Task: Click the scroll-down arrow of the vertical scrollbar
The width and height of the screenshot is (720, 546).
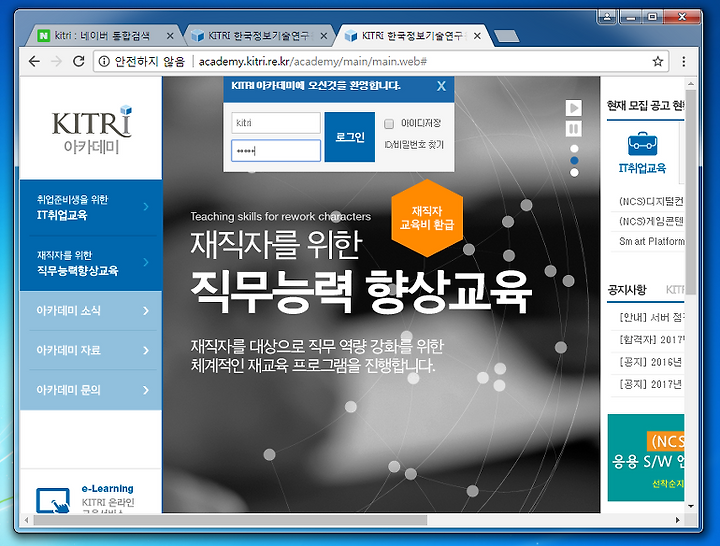Action: pyautogui.click(x=691, y=507)
